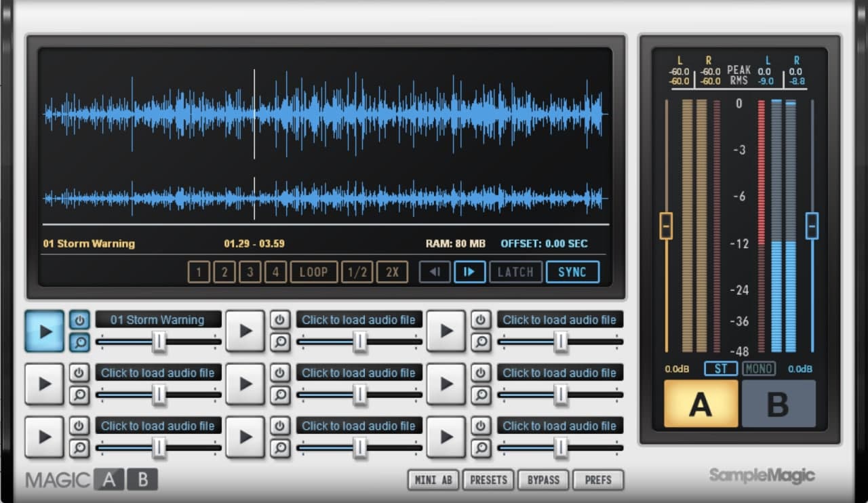Toggle power on the bottom-row left slot
The width and height of the screenshot is (868, 503).
[x=79, y=426]
